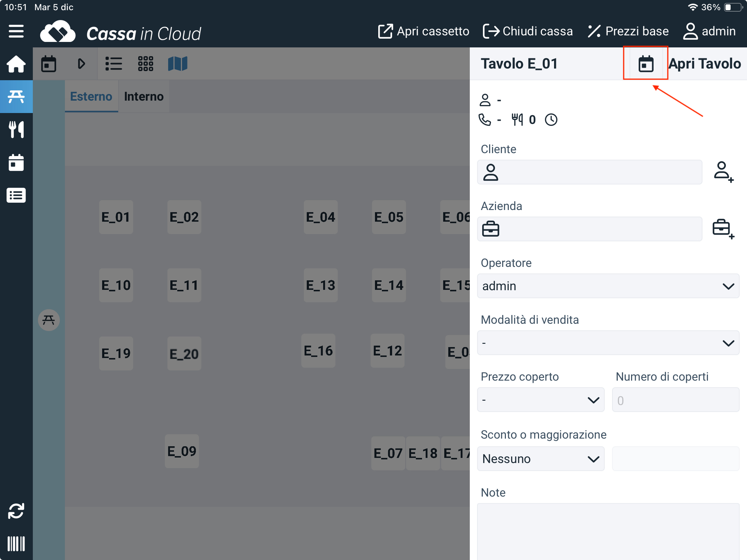This screenshot has width=747, height=560.
Task: Expand the Operatore admin dropdown
Action: coord(608,286)
